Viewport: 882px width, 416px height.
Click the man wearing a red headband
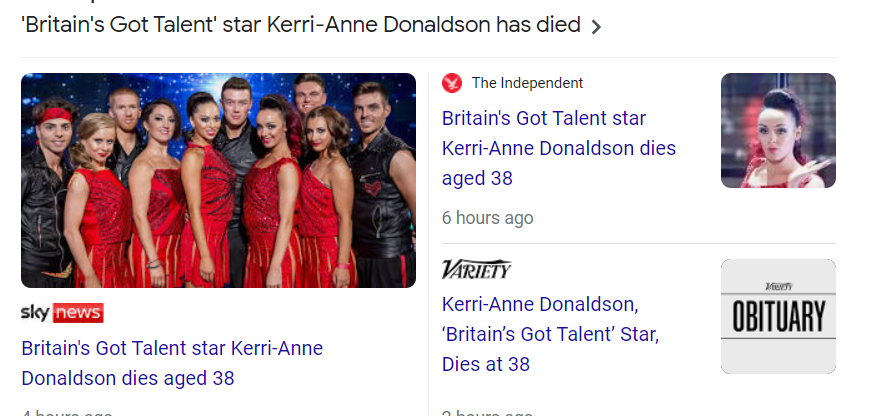(52, 130)
